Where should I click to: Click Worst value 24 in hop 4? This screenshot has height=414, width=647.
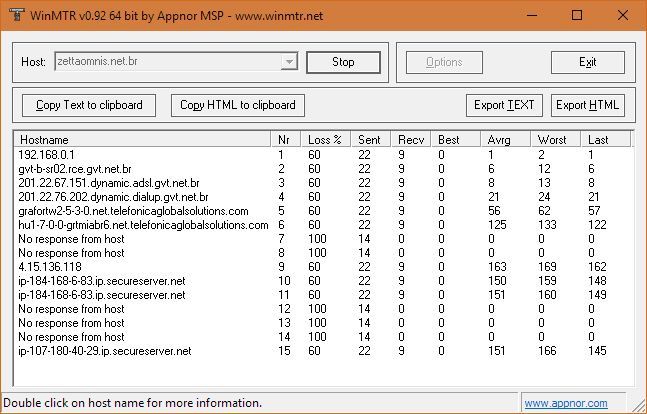click(x=544, y=197)
